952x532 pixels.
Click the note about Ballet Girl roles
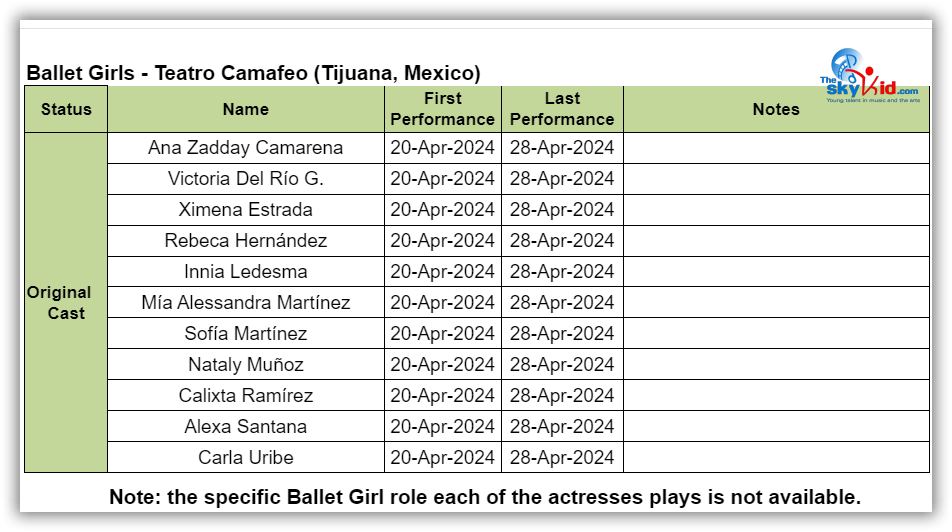coord(484,497)
